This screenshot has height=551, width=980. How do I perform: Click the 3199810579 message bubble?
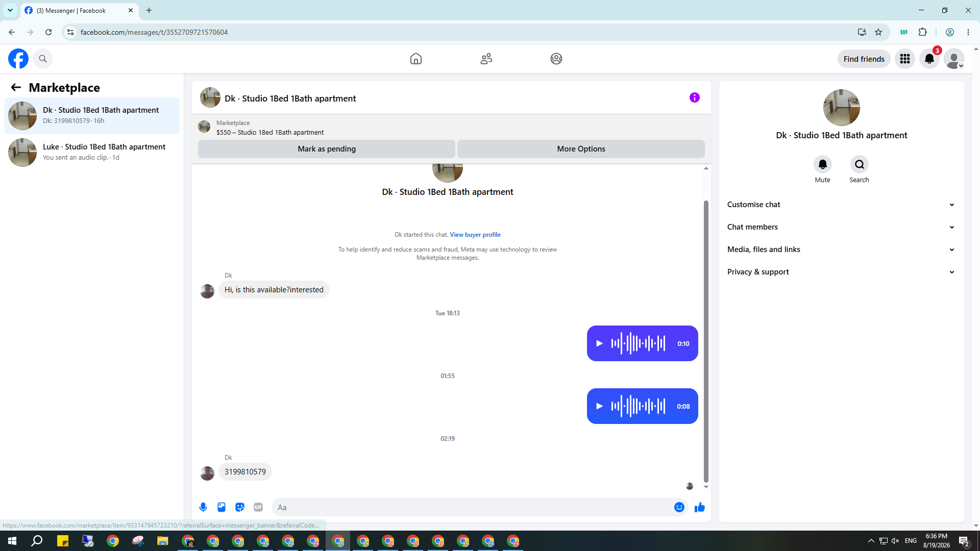[245, 472]
